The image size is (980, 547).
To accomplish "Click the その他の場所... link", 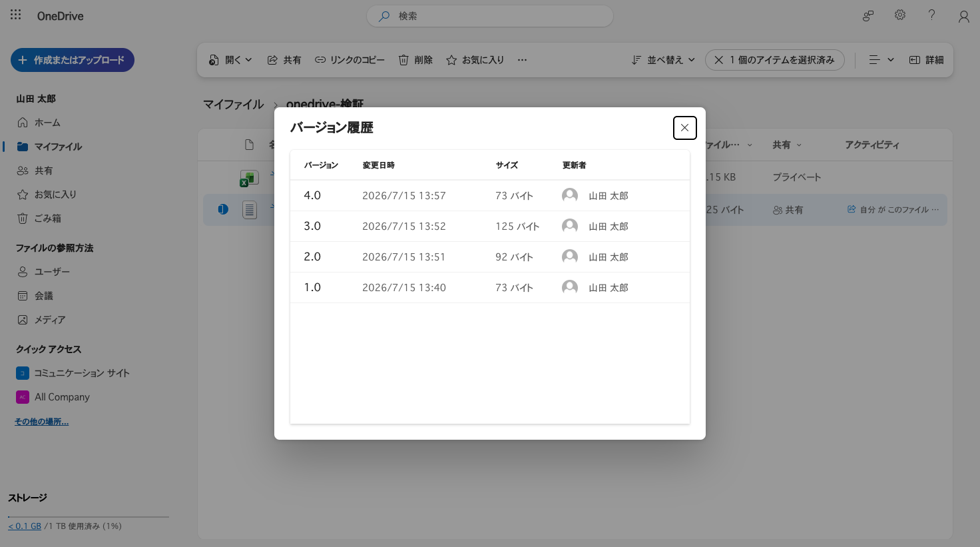I will click(x=41, y=422).
